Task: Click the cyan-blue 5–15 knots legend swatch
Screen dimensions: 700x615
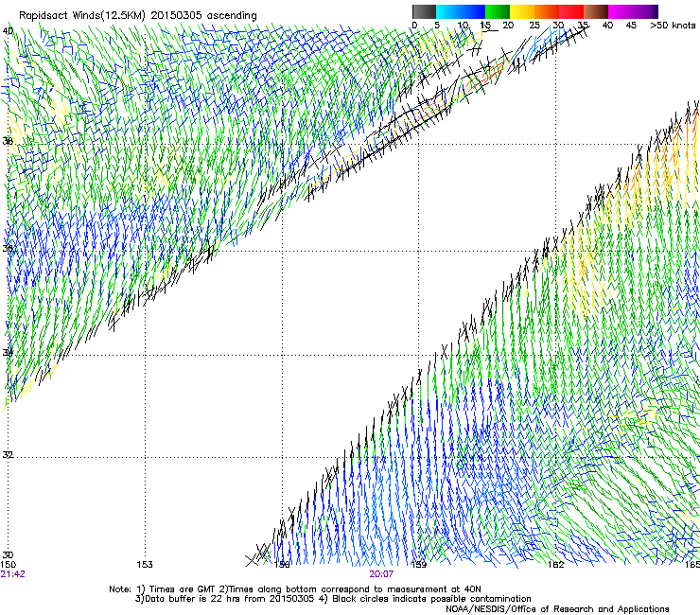Action: pyautogui.click(x=461, y=11)
